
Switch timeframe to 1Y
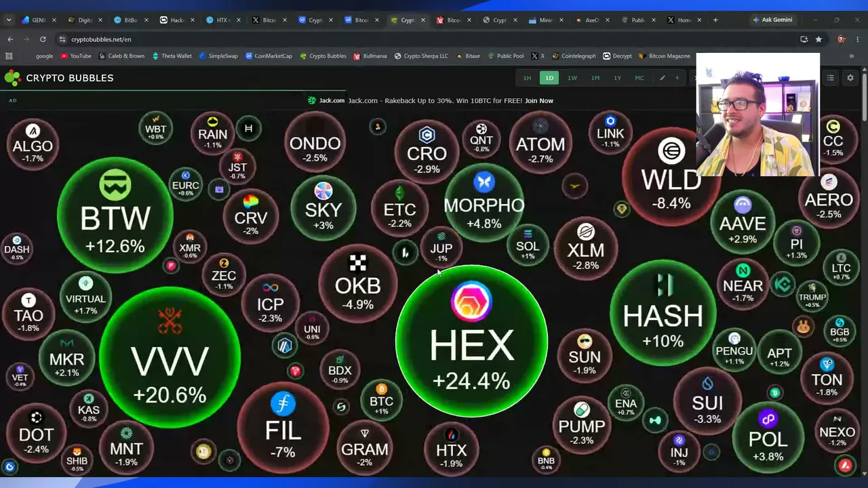[617, 78]
